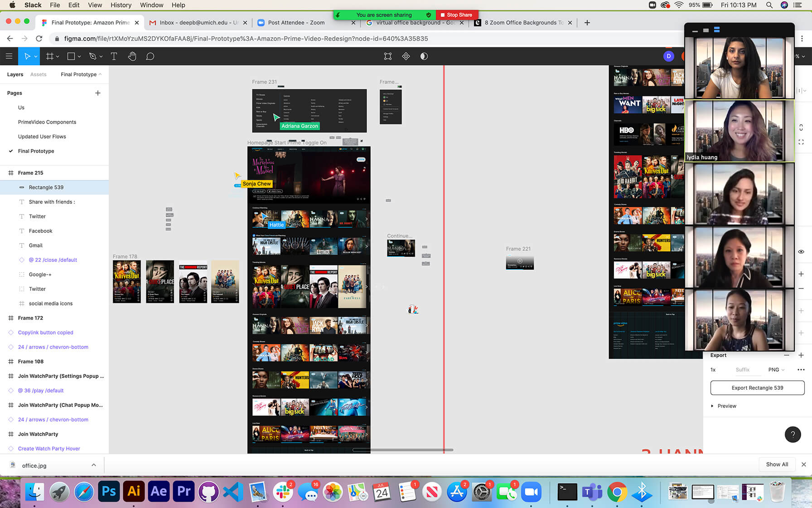
Task: Add another export setting with plus icon
Action: pyautogui.click(x=801, y=355)
